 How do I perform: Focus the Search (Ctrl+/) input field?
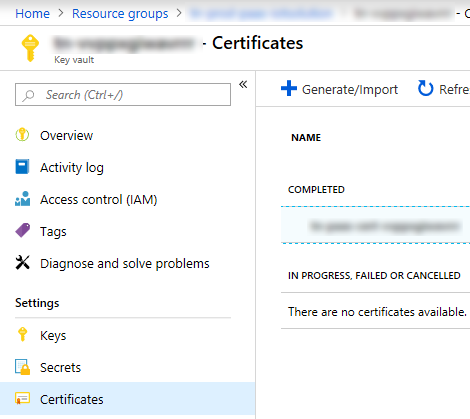coord(123,95)
